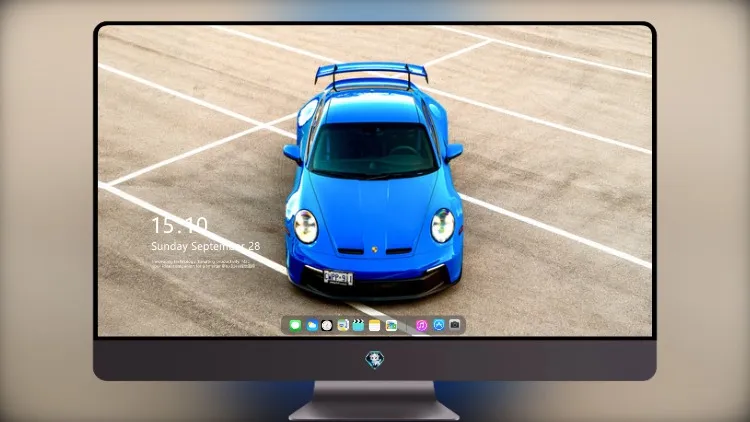Open the Clock app in the dock
Screen dimensions: 750x422
click(x=327, y=325)
